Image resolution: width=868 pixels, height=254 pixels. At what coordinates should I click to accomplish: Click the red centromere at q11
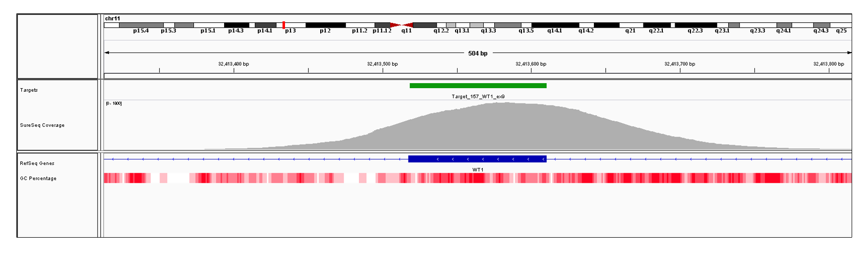(x=402, y=25)
